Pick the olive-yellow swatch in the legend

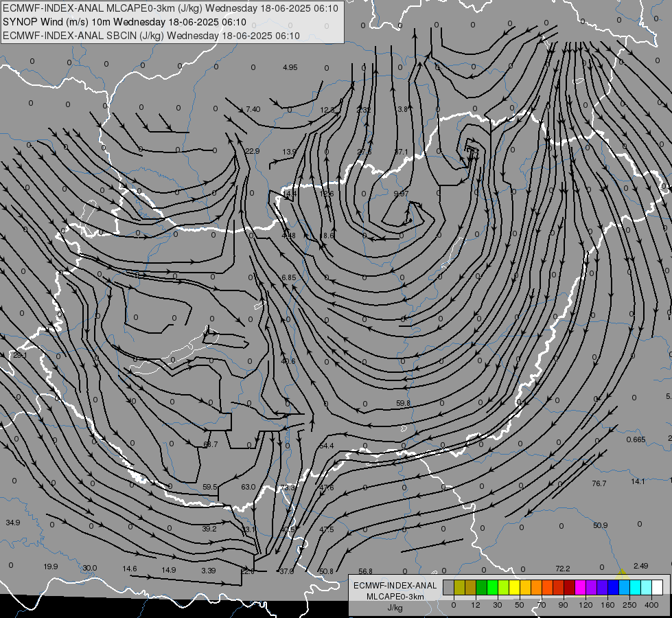(459, 587)
